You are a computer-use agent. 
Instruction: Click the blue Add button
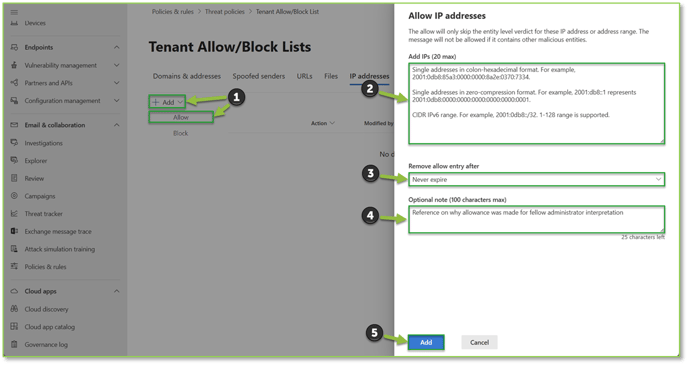point(426,343)
